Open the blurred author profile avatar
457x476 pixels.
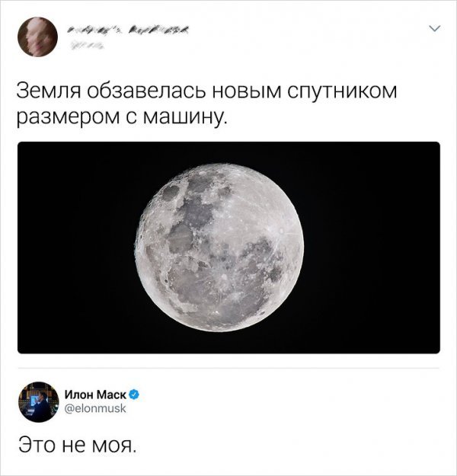[x=37, y=37]
